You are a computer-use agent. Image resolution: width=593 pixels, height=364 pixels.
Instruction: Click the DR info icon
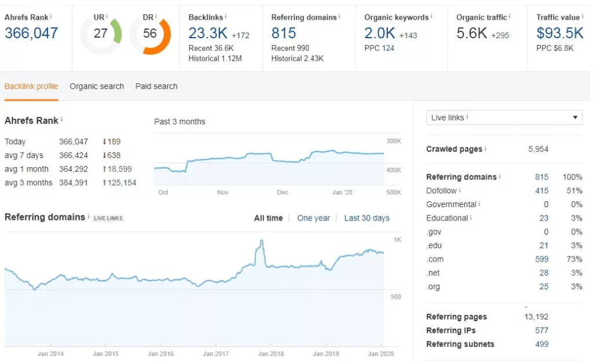[x=155, y=16]
